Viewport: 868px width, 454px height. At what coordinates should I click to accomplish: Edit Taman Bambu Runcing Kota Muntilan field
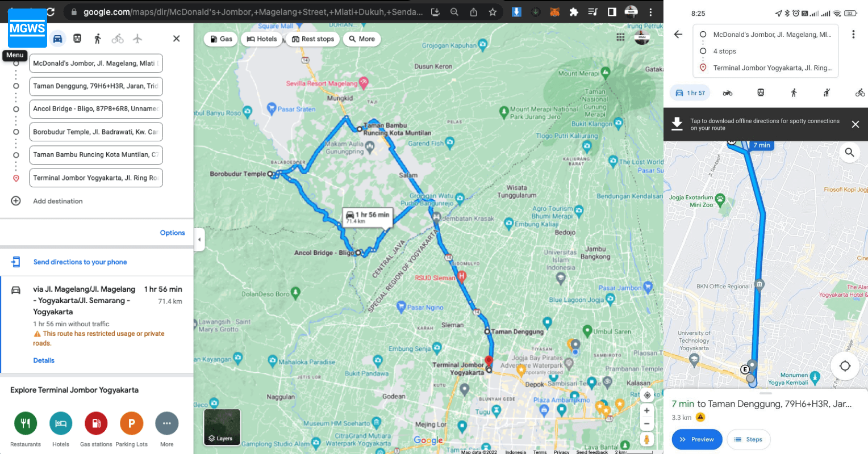[x=96, y=154]
